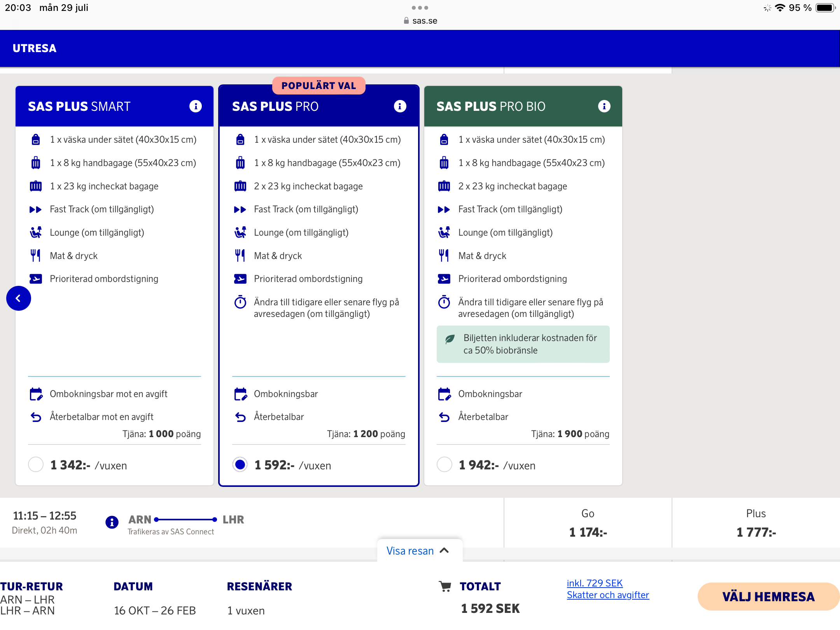Image resolution: width=840 pixels, height=630 pixels.
Task: Open info for SAS Plus Pro fare
Action: point(400,106)
